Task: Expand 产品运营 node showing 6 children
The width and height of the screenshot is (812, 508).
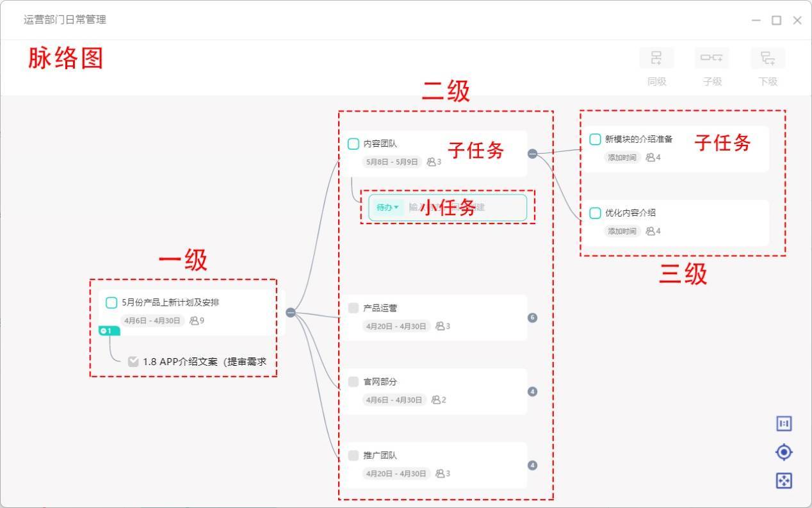Action: [x=532, y=318]
